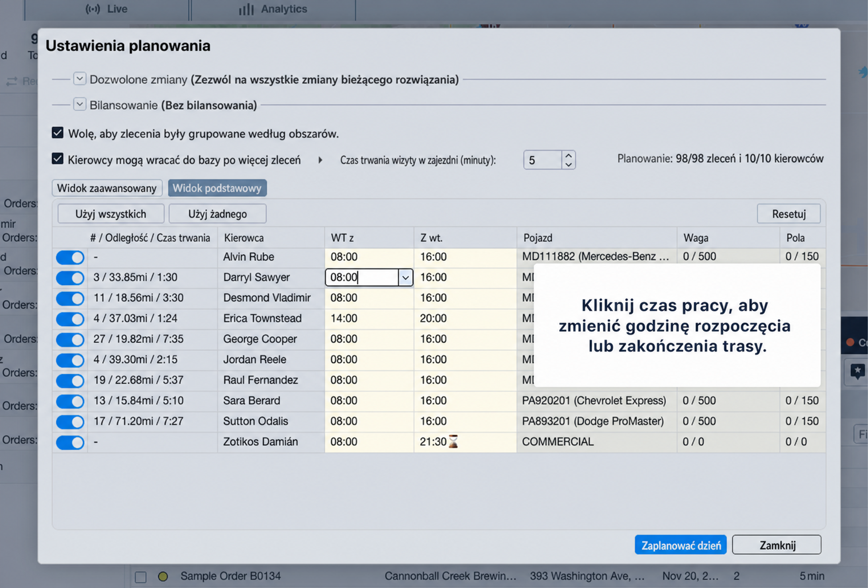
Task: Click Erica Townstead's 14:00 start time
Action: tap(369, 318)
